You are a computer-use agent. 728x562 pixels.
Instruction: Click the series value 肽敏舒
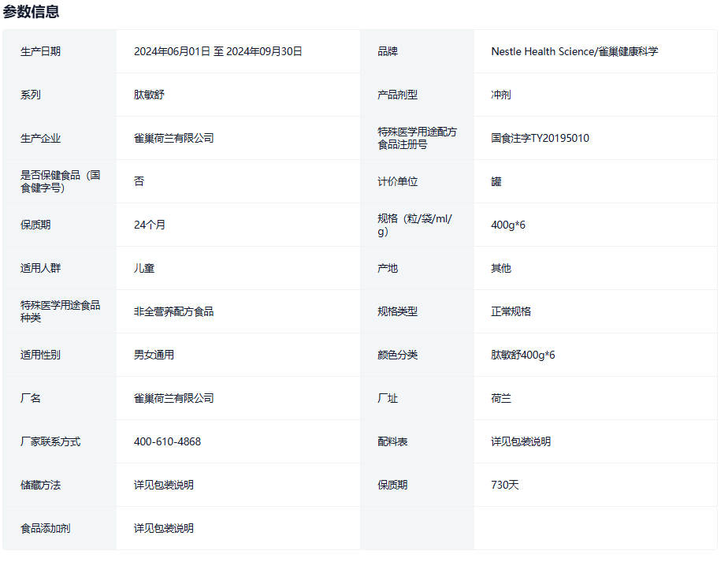(x=149, y=95)
